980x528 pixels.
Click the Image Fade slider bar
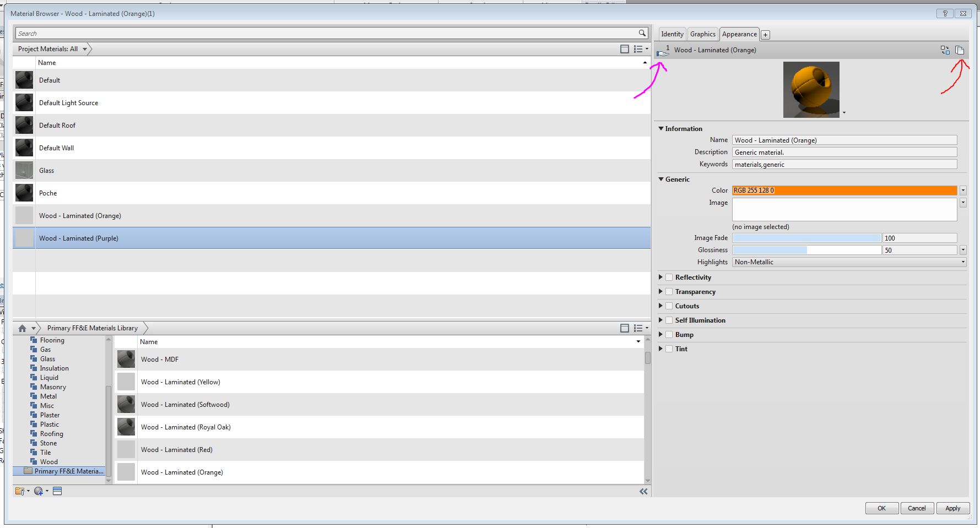pos(806,238)
